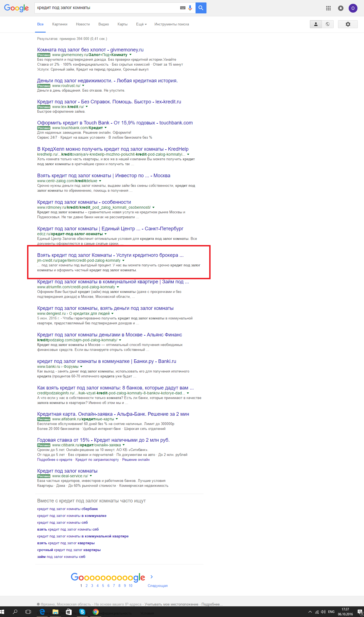Viewport: 364px width, 617px height.
Task: Switch to Карты tab
Action: [x=123, y=24]
